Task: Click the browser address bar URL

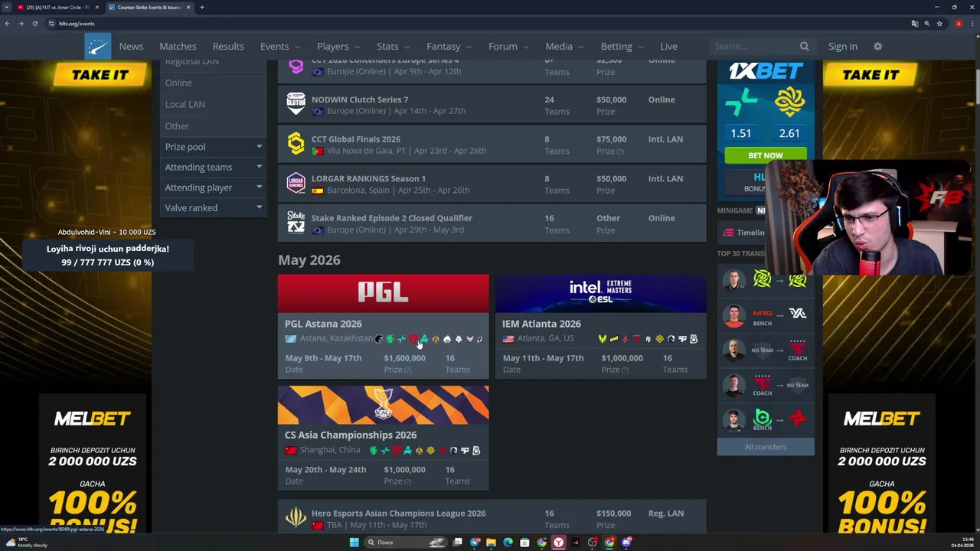Action: click(77, 24)
